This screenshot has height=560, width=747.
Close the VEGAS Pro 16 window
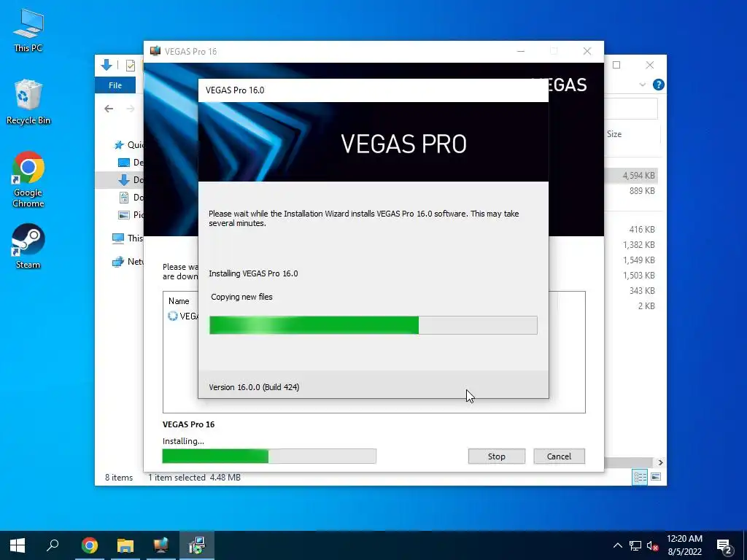click(x=587, y=52)
